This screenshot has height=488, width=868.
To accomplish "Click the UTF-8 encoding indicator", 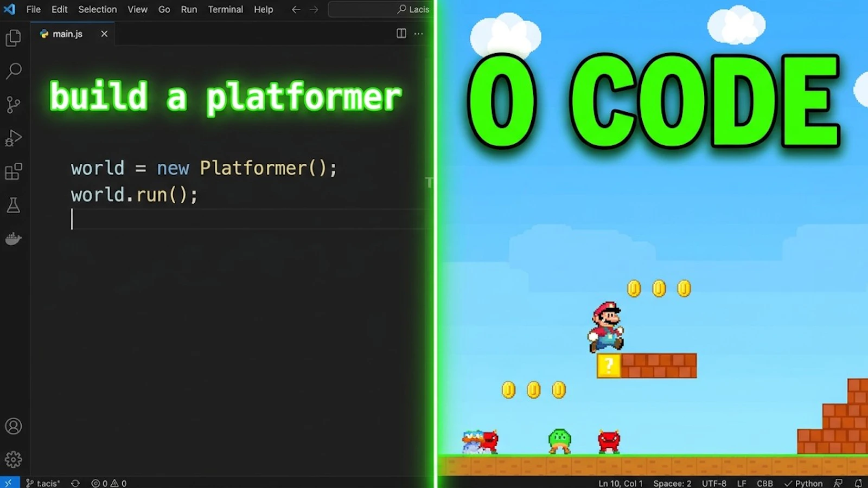I will (714, 483).
